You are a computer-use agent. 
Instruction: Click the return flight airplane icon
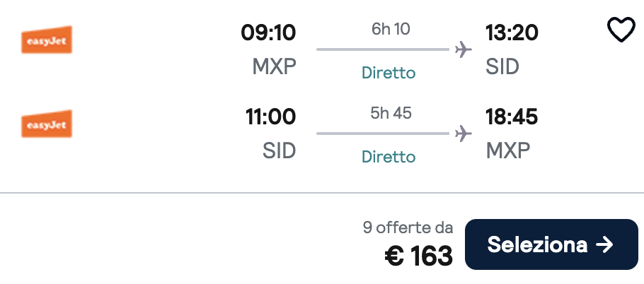(464, 133)
